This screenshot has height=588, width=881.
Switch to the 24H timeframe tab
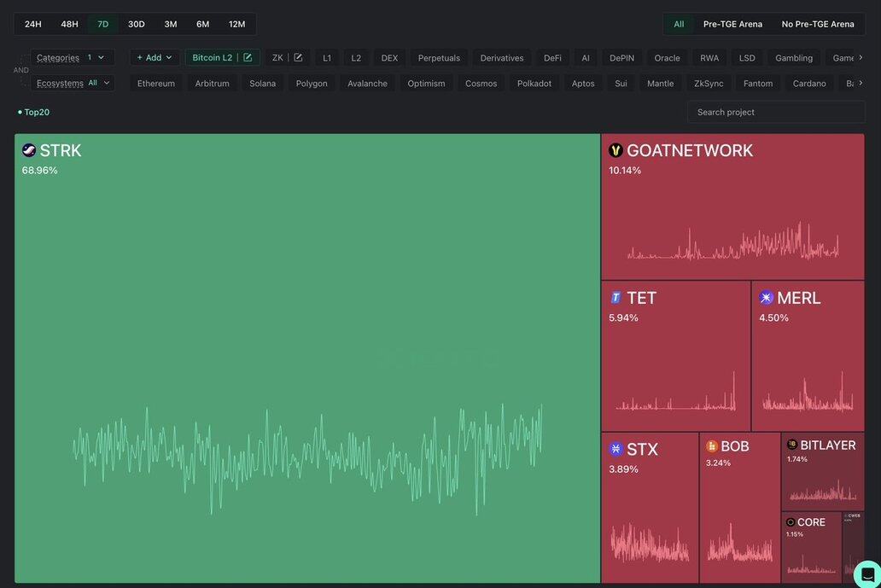coord(33,24)
